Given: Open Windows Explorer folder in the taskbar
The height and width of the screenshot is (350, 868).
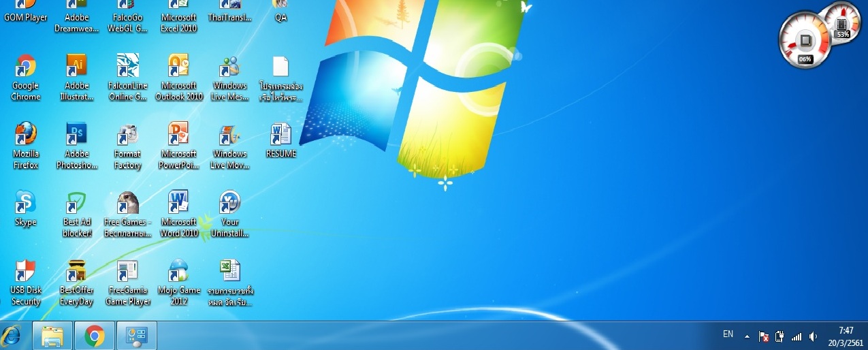Looking at the screenshot, I should [x=52, y=336].
